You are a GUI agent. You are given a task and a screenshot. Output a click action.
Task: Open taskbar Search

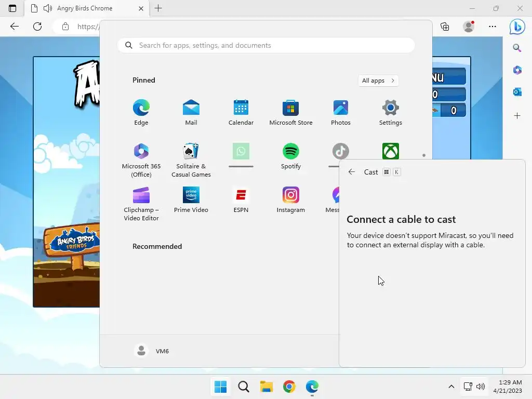(x=243, y=387)
